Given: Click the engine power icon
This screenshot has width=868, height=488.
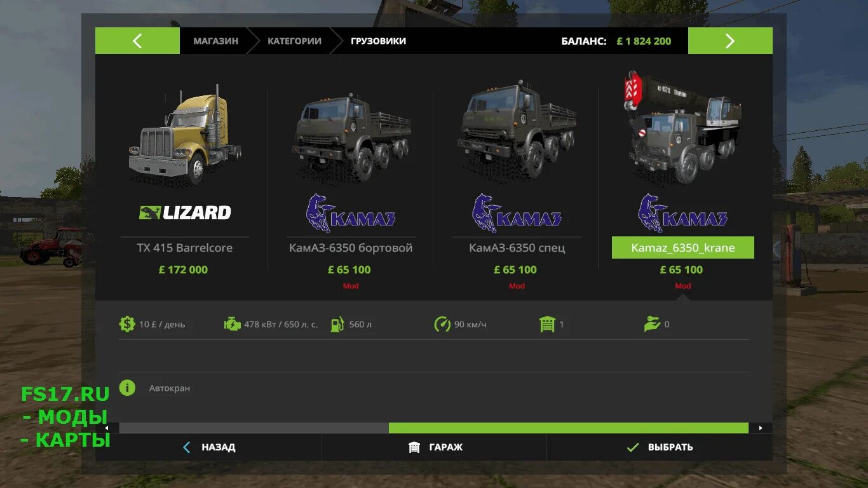Looking at the screenshot, I should click(x=232, y=324).
